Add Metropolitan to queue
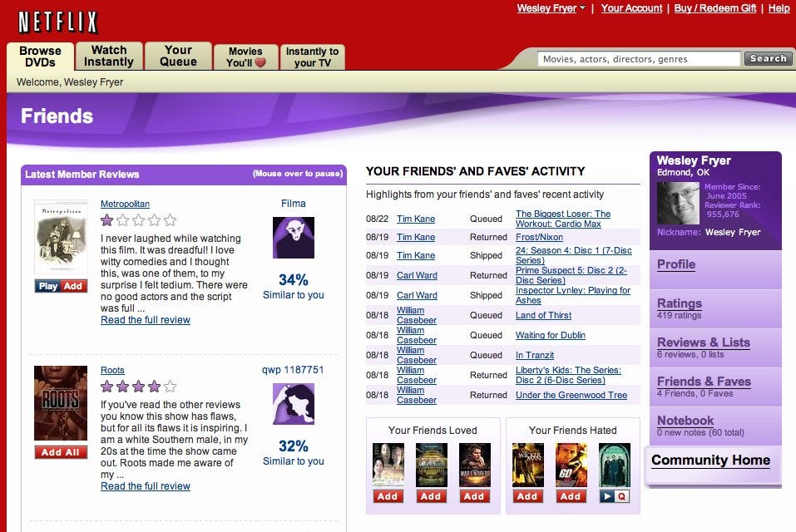 point(73,286)
